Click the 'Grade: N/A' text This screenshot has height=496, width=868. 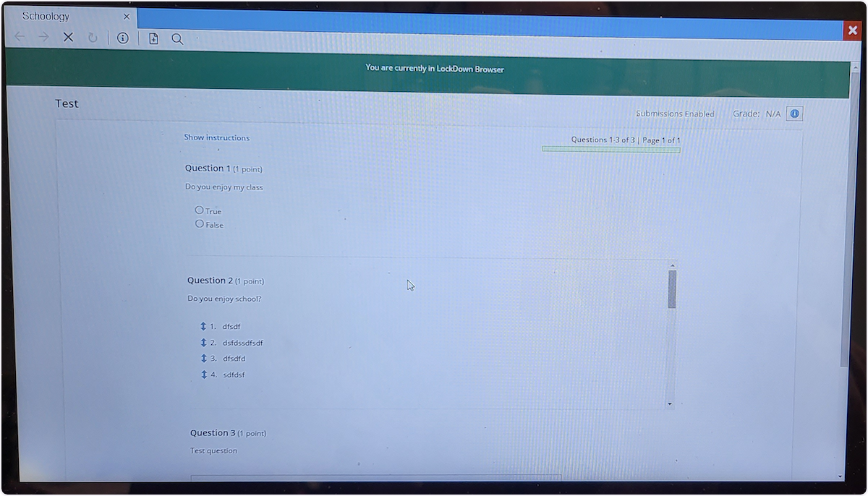pos(757,114)
